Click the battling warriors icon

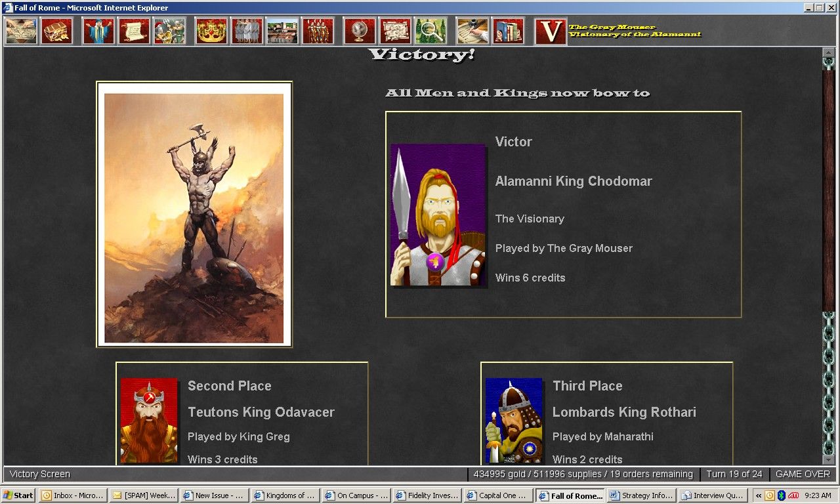[169, 31]
